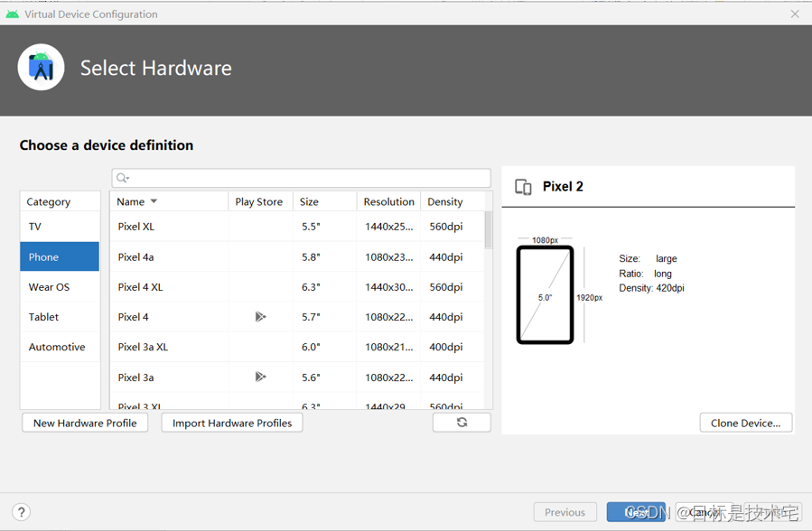Click the Play Store icon for Pixel 4

point(260,317)
